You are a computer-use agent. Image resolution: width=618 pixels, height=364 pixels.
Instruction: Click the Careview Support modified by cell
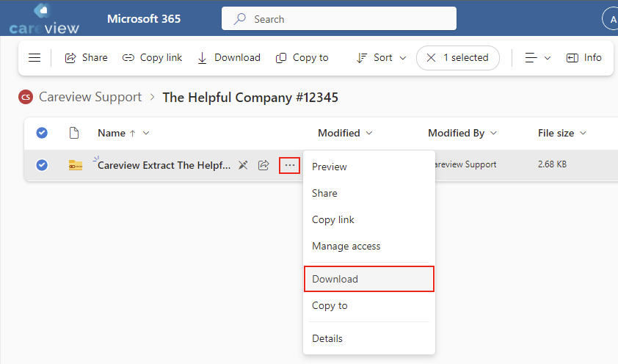[x=465, y=164]
